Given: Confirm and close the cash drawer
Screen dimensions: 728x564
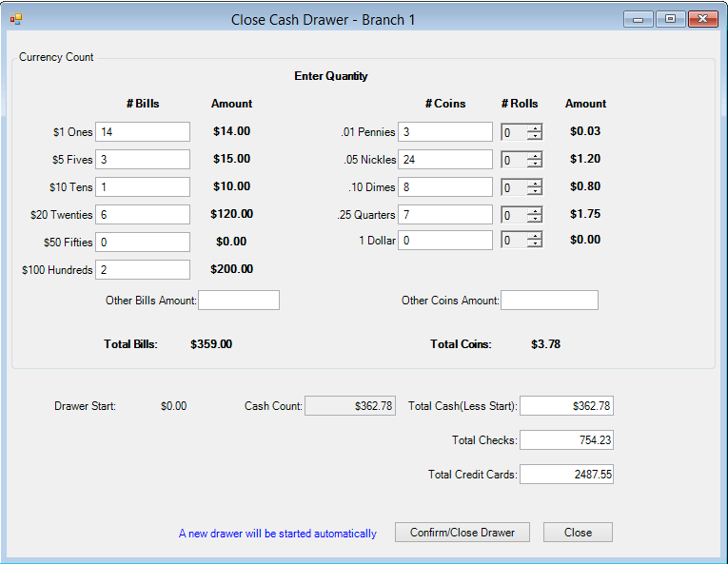Looking at the screenshot, I should point(462,533).
